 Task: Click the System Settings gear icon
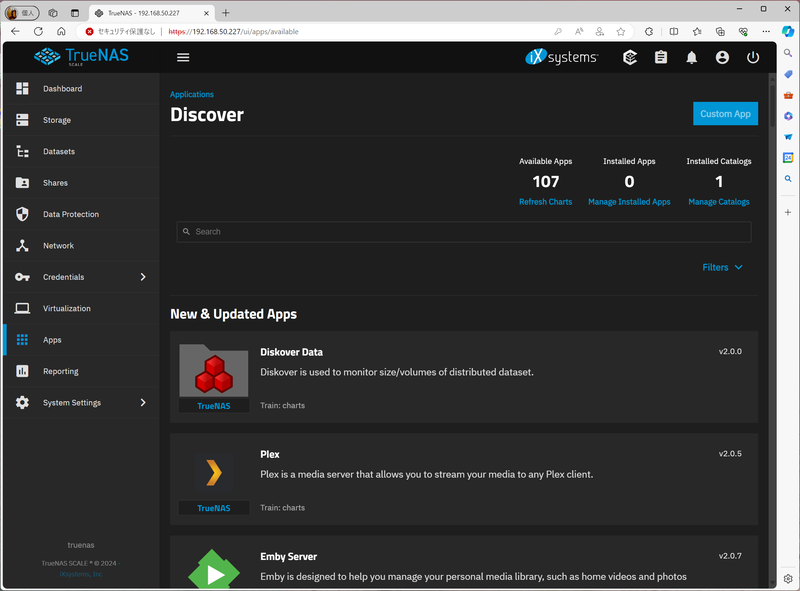tap(22, 403)
